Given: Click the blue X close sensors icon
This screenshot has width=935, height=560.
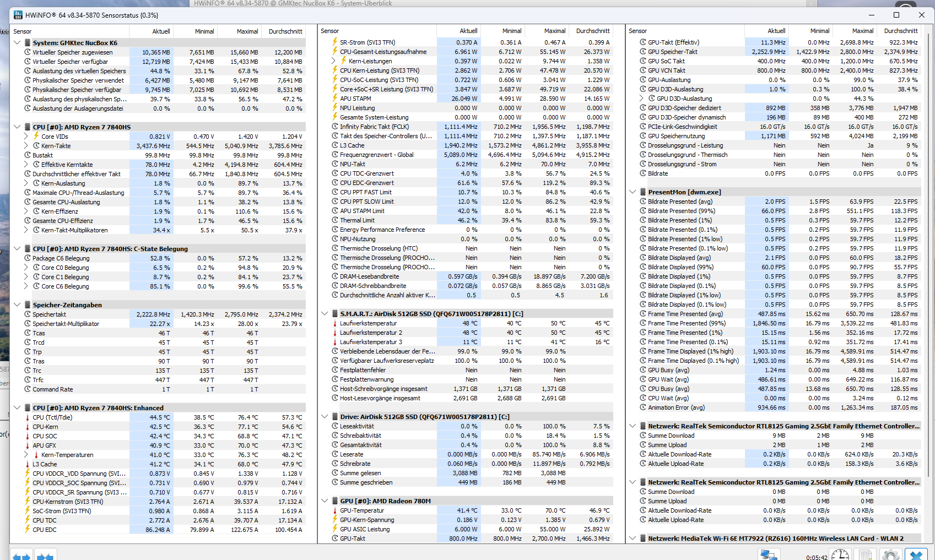Looking at the screenshot, I should click(916, 554).
